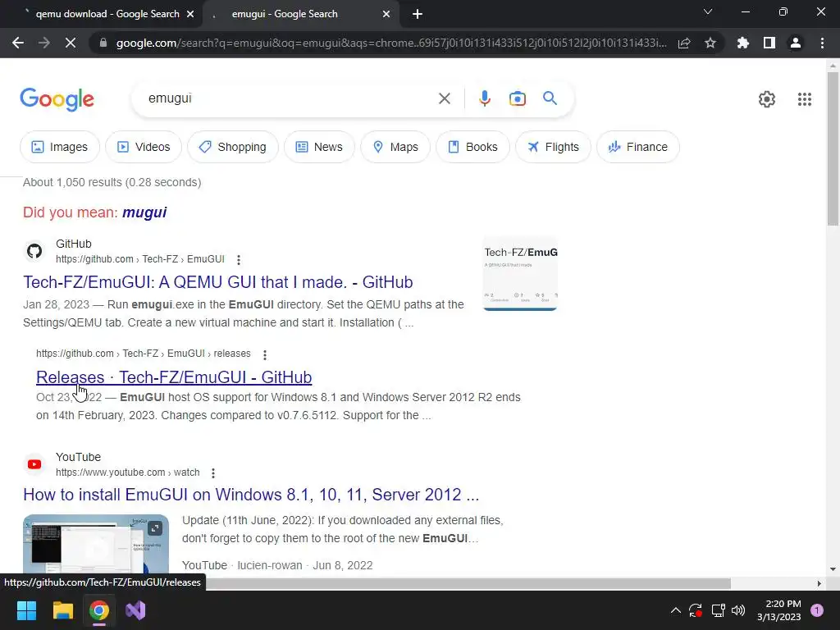
Task: Open File Explorer from the taskbar
Action: tap(62, 610)
